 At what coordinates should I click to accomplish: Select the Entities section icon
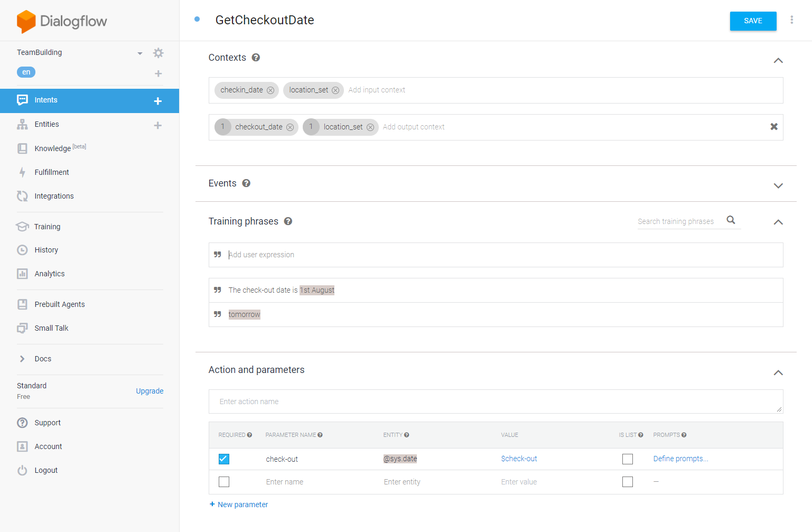click(22, 124)
